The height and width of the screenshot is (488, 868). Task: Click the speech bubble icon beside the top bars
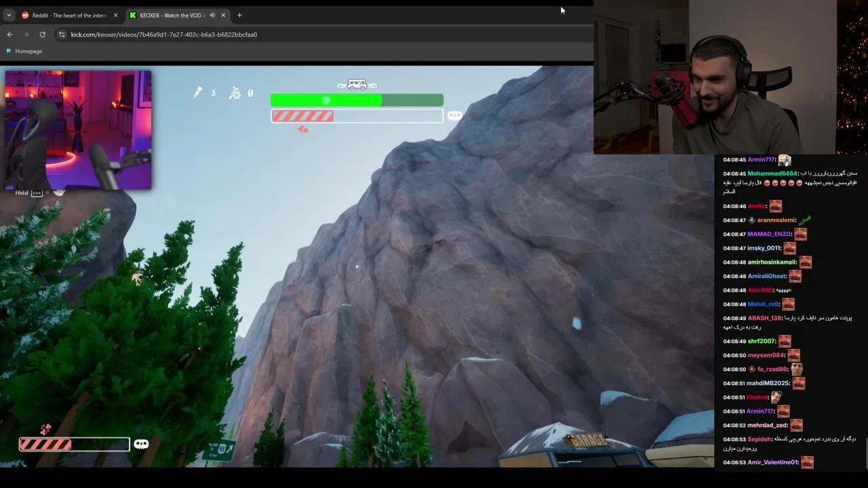pos(454,116)
